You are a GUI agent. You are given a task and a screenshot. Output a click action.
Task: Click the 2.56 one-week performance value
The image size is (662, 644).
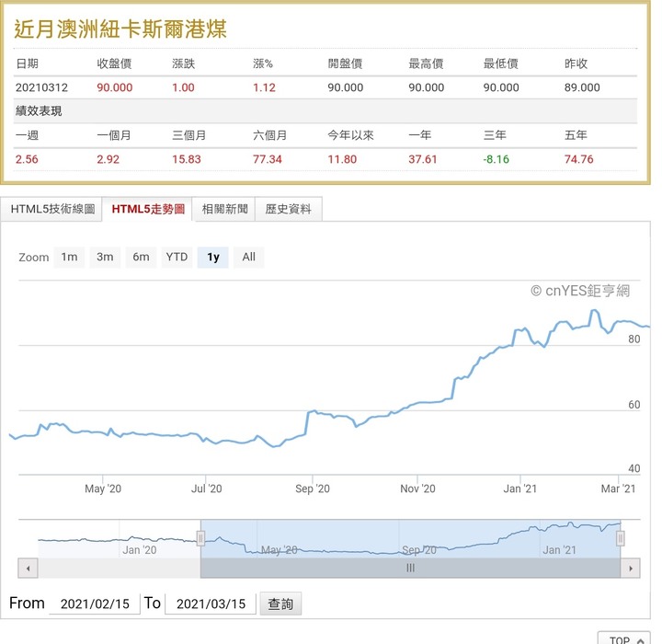coord(27,160)
